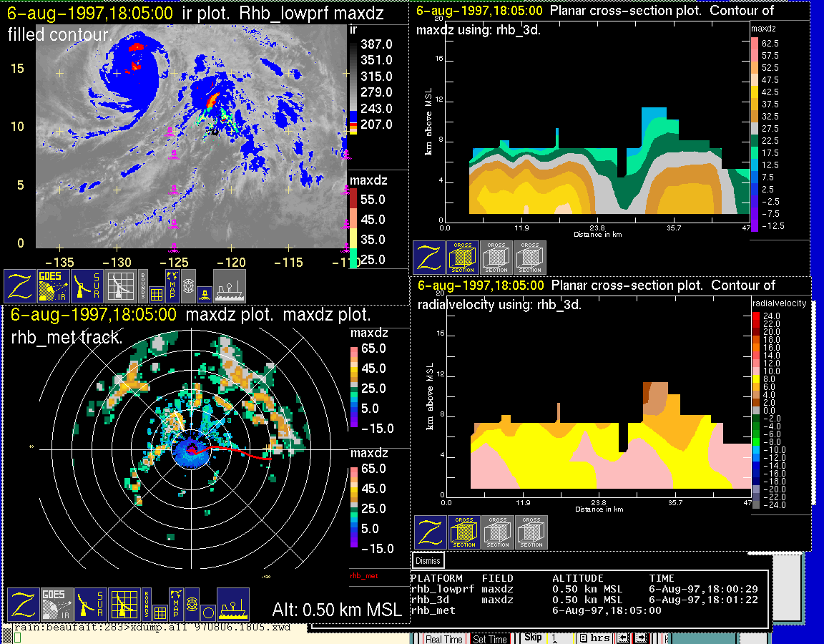Image resolution: width=824 pixels, height=644 pixels.
Task: Click the range rings icon in the bottom-left toolbar
Action: point(192,605)
